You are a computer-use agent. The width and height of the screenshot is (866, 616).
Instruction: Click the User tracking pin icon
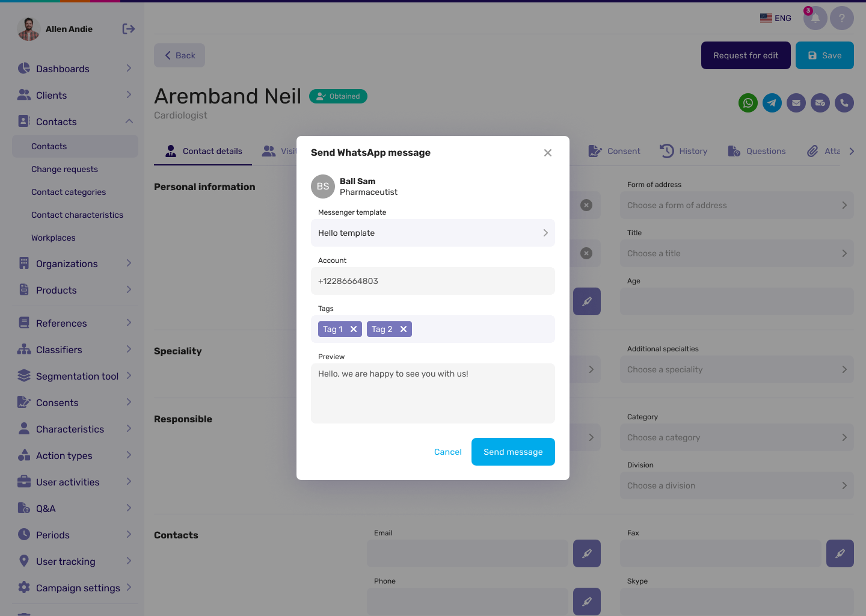pos(24,561)
